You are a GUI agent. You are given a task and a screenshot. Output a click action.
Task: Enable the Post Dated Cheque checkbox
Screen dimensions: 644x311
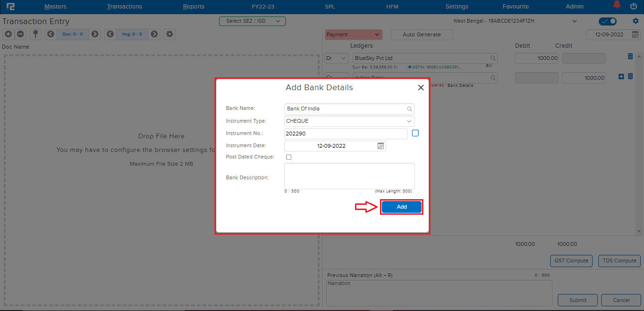tap(288, 157)
